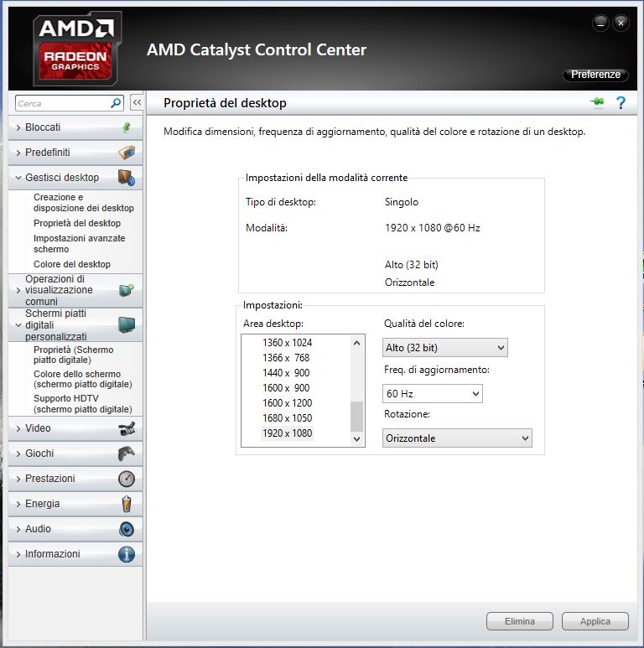The height and width of the screenshot is (648, 644).
Task: Click Schermi piatti digitali monitor icon
Action: 127,324
